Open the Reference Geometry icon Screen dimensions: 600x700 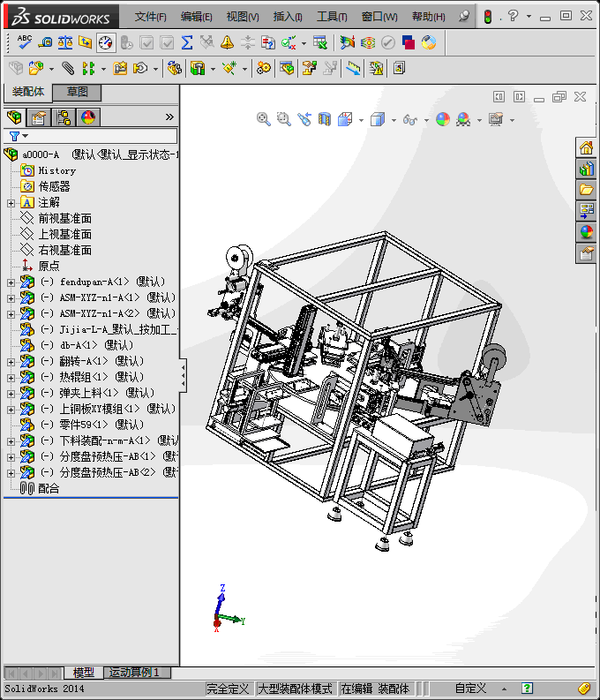coord(229,68)
